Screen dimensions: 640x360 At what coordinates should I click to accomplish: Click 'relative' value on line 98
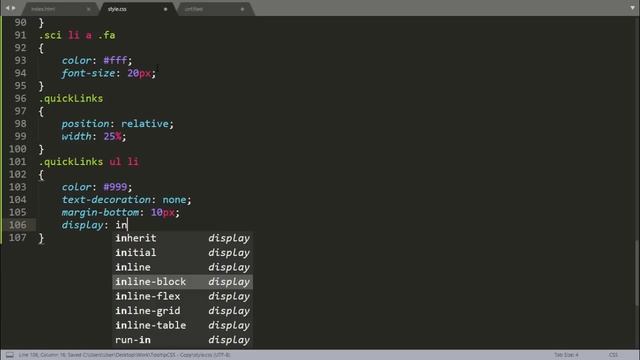tap(145, 124)
